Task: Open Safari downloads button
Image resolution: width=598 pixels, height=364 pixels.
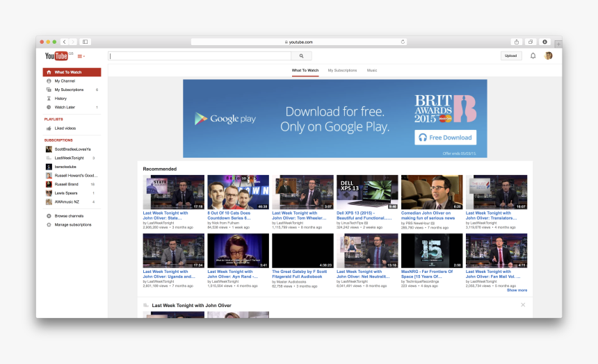Action: point(544,42)
